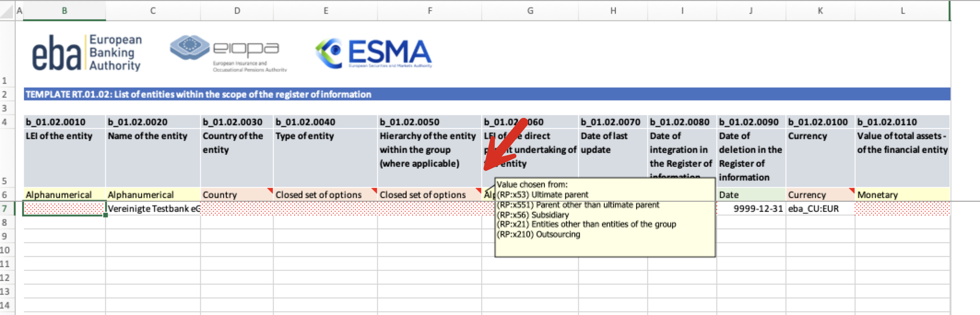Click the ESMA logo image
Viewport: 980px width, 315px height.
point(373,53)
